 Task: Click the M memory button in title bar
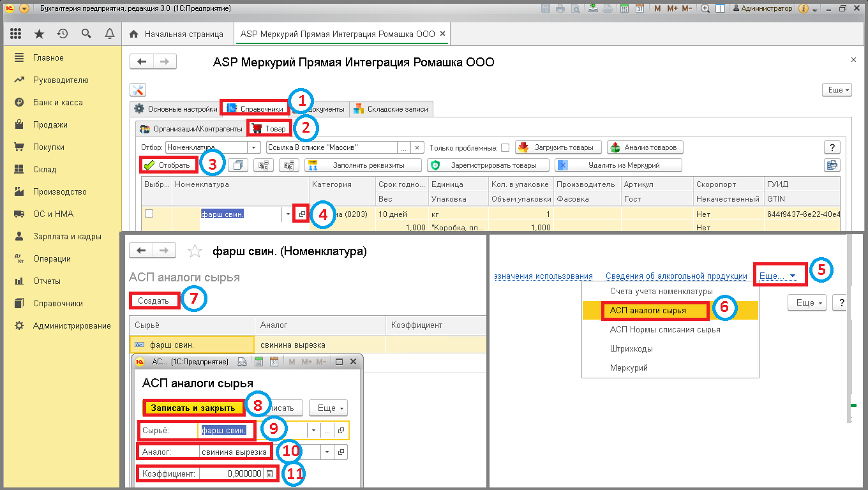[x=658, y=9]
